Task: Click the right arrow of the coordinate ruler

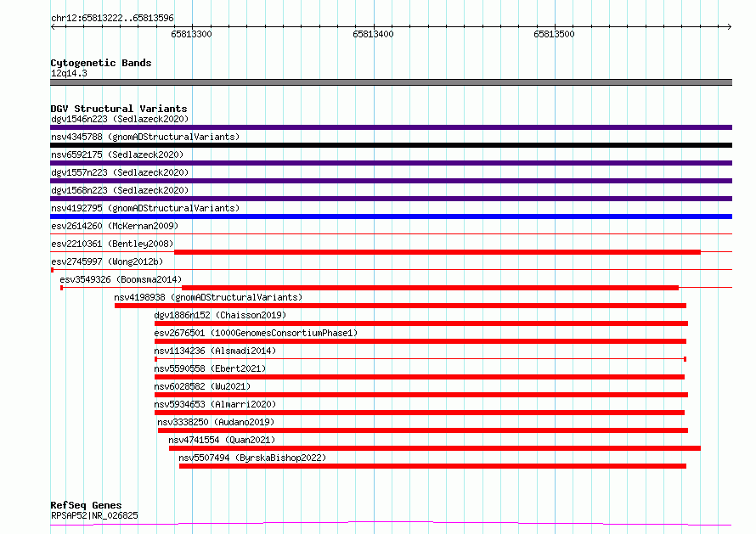Action: [730, 26]
